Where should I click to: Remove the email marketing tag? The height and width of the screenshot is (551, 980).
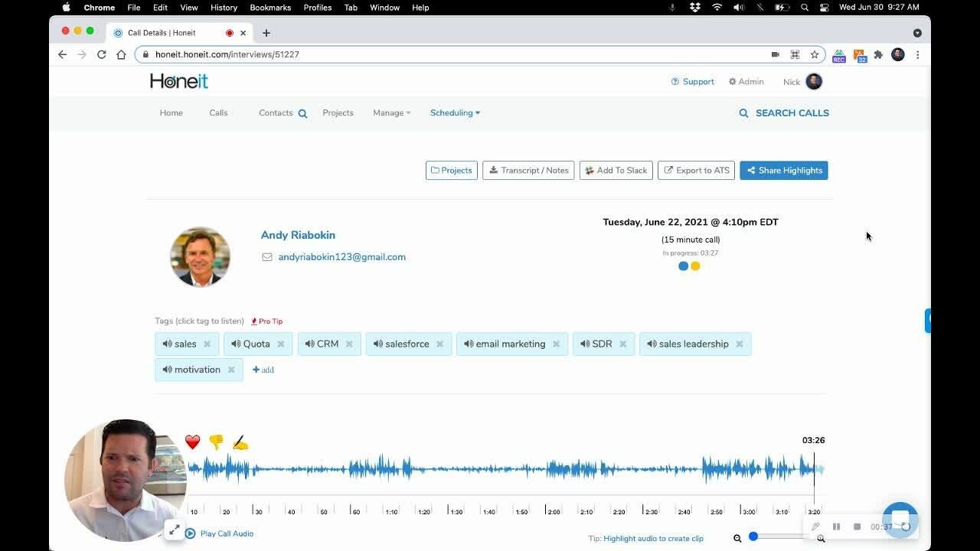pos(556,344)
